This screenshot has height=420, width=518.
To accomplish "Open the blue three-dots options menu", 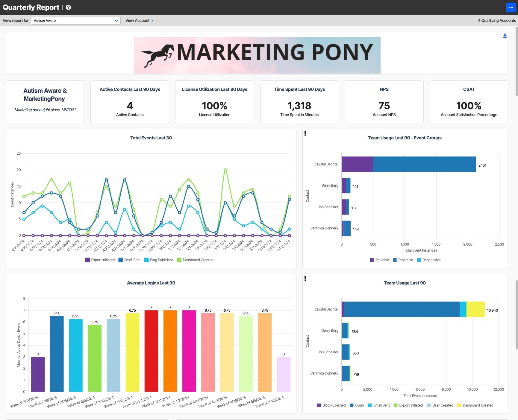I will coord(511,7).
